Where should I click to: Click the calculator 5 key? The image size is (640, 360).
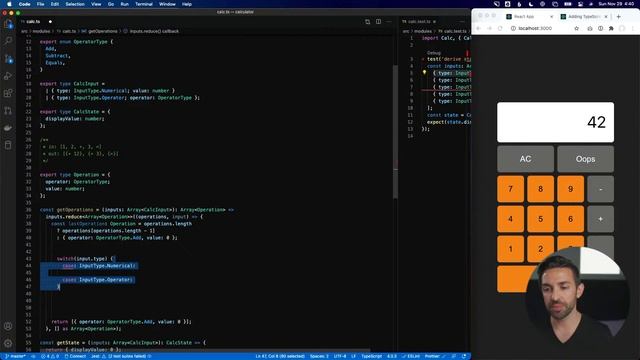coord(540,219)
